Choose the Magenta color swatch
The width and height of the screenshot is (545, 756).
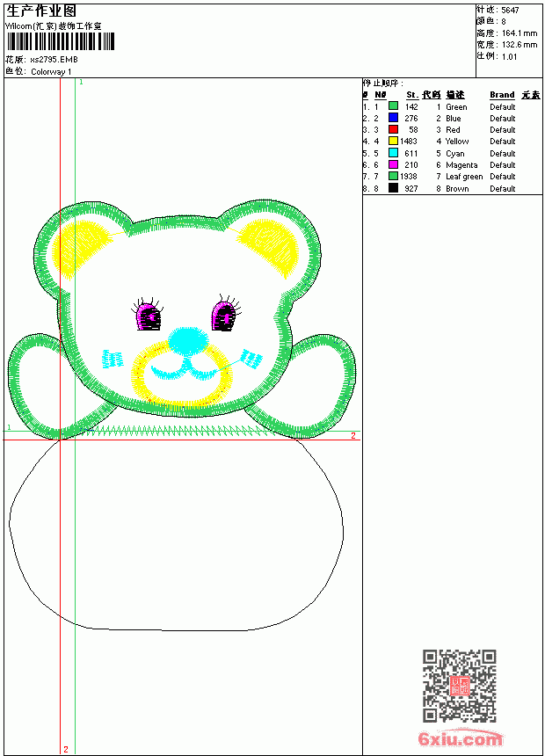[393, 164]
